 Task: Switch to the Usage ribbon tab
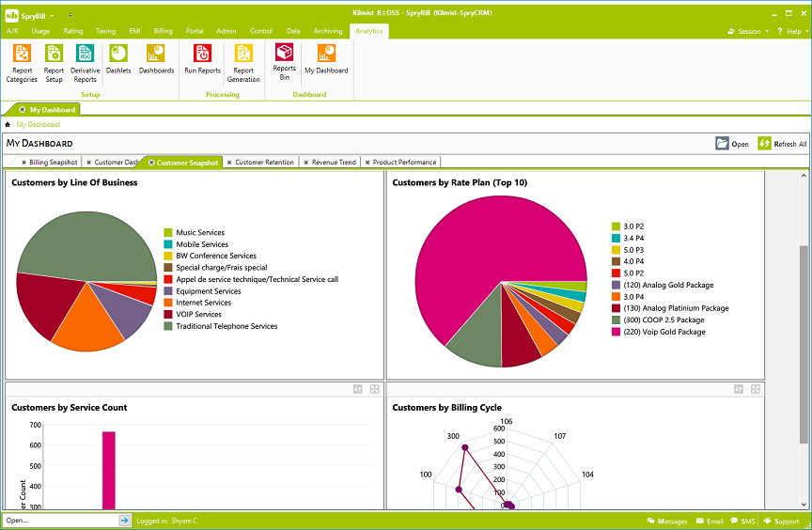(x=40, y=31)
